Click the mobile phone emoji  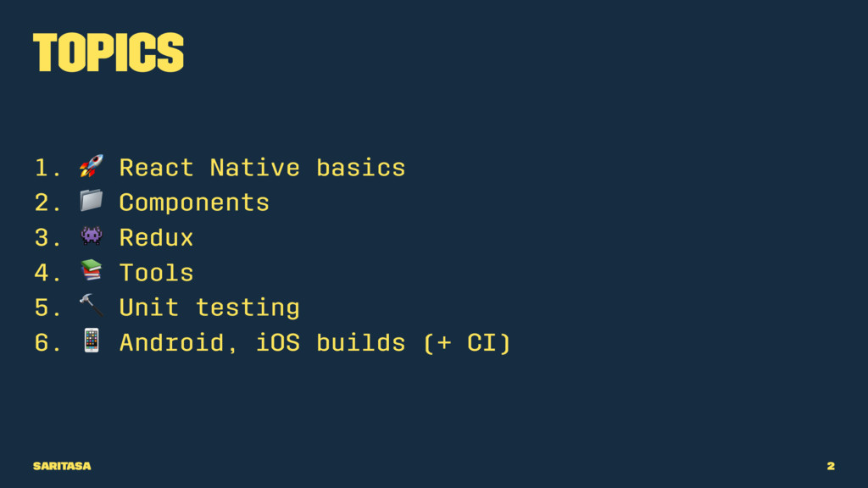[92, 341]
